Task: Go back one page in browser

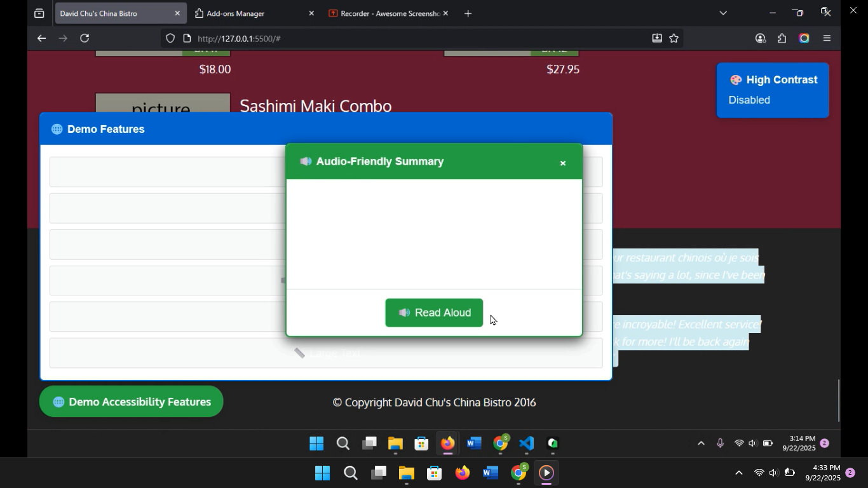Action: (x=41, y=39)
